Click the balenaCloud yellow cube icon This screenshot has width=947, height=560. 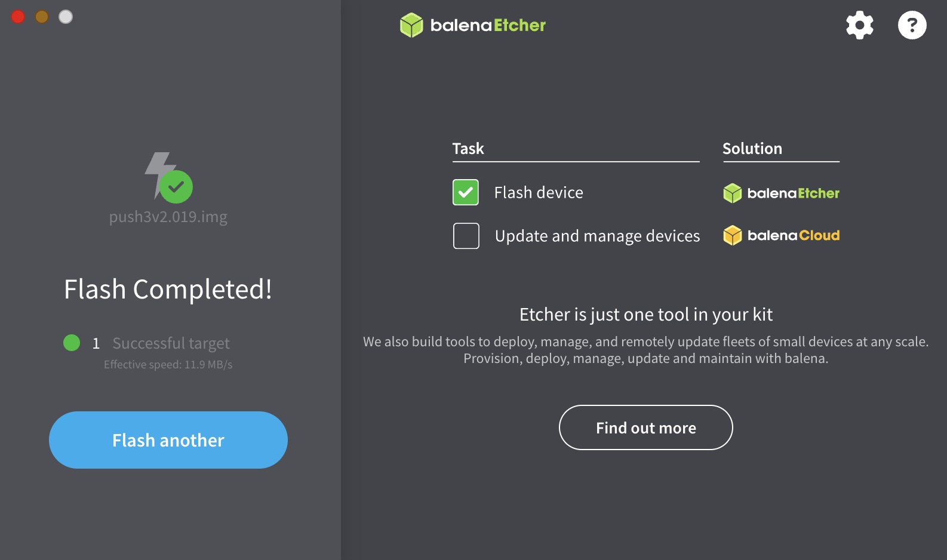pos(732,235)
